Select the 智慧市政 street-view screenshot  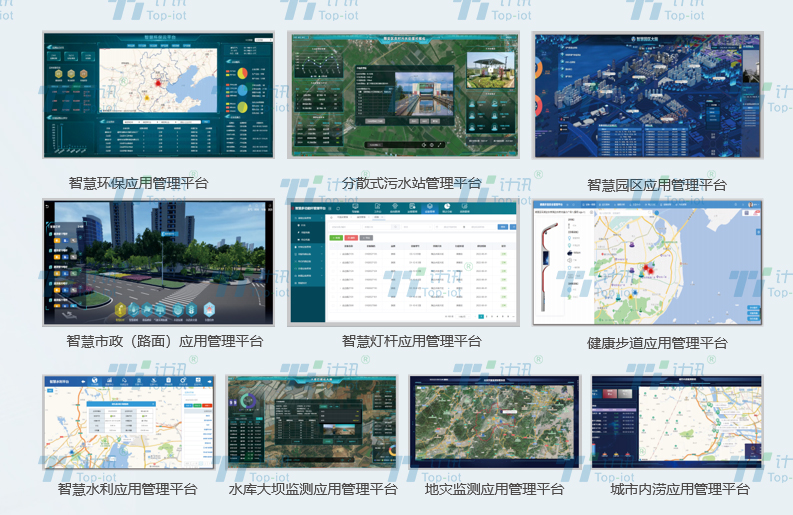(x=158, y=262)
